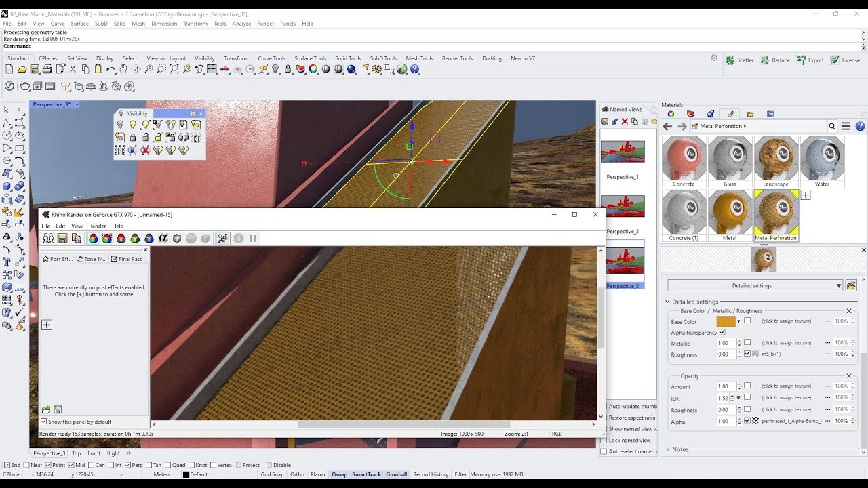Open a file with the folder icon

(x=22, y=69)
